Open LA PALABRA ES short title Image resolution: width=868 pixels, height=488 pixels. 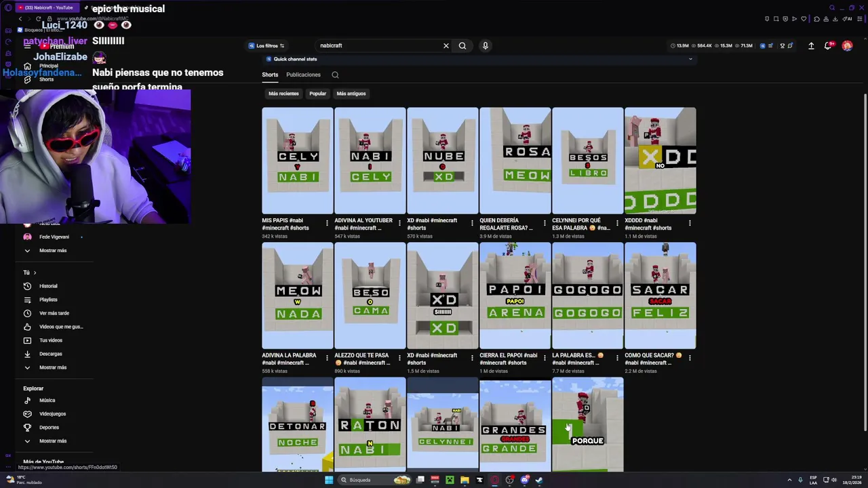tap(578, 359)
